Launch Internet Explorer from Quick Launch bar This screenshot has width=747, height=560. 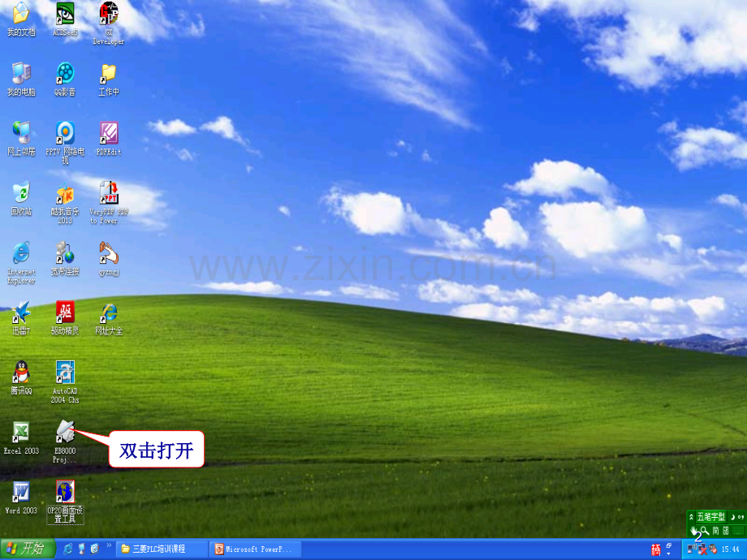68,549
